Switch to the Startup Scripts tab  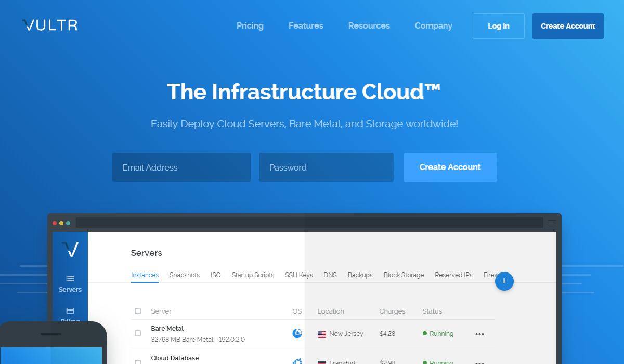click(253, 275)
